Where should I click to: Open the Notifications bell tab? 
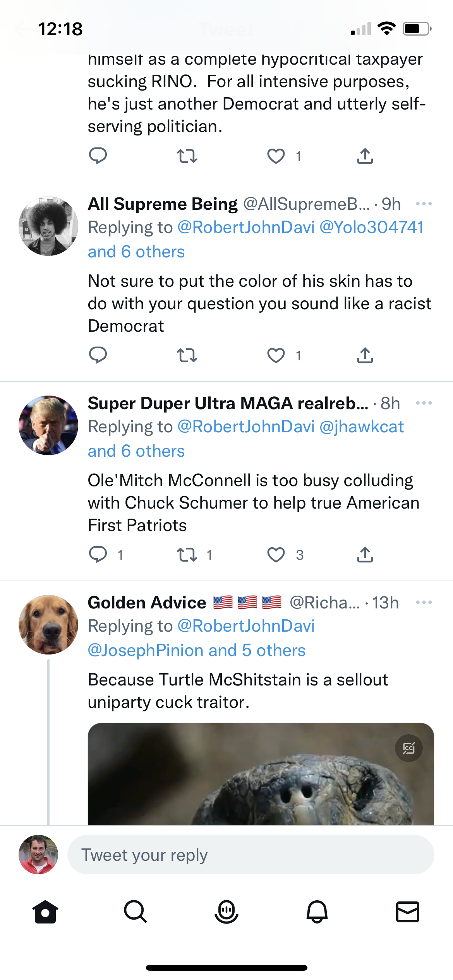[x=317, y=912]
